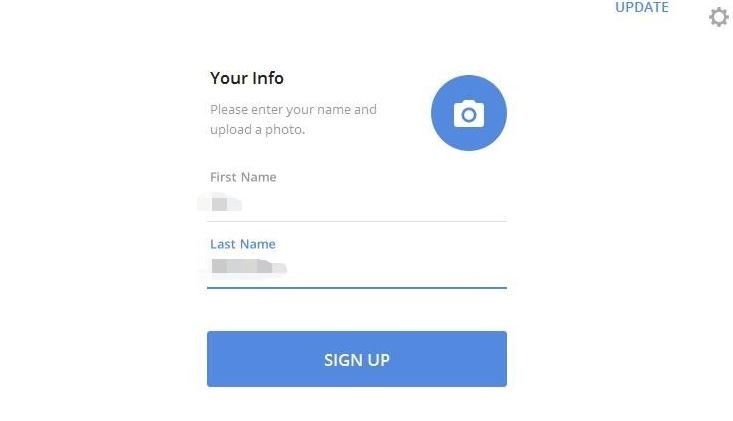Click the 'SIGN UP' text on the button
The image size is (733, 421).
pyautogui.click(x=357, y=360)
